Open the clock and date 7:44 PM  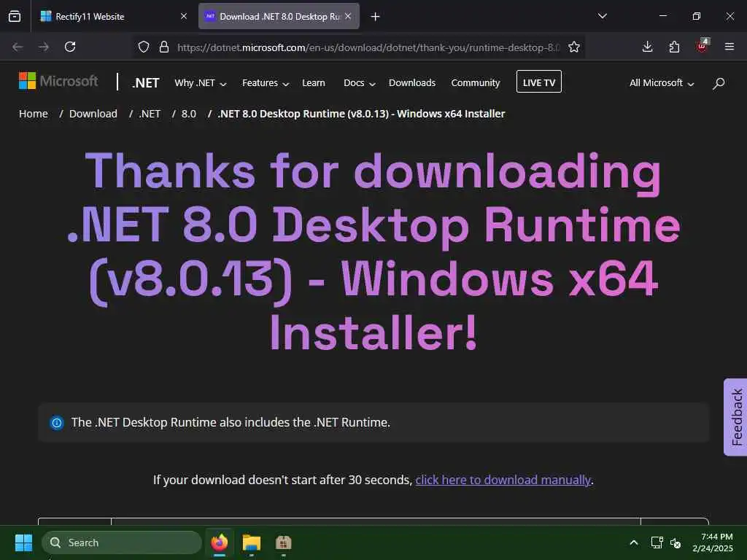(713, 542)
